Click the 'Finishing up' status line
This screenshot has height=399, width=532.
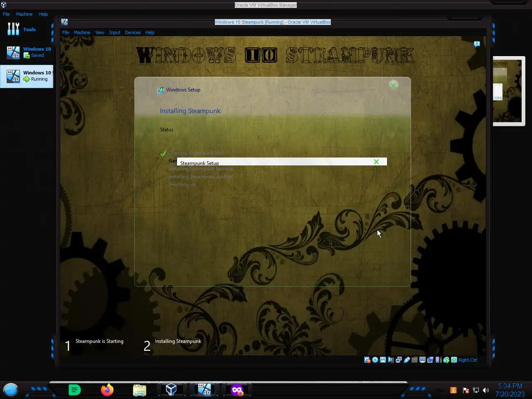(x=182, y=185)
